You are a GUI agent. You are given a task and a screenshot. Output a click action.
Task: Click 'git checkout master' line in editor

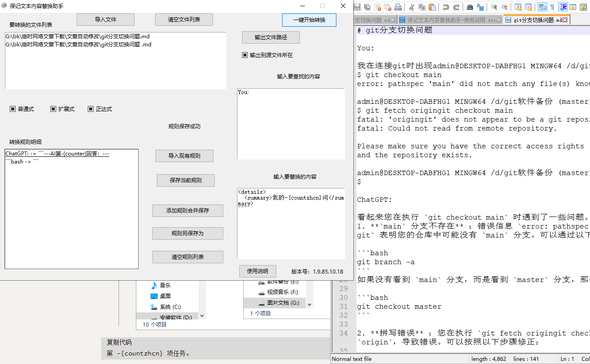point(399,307)
